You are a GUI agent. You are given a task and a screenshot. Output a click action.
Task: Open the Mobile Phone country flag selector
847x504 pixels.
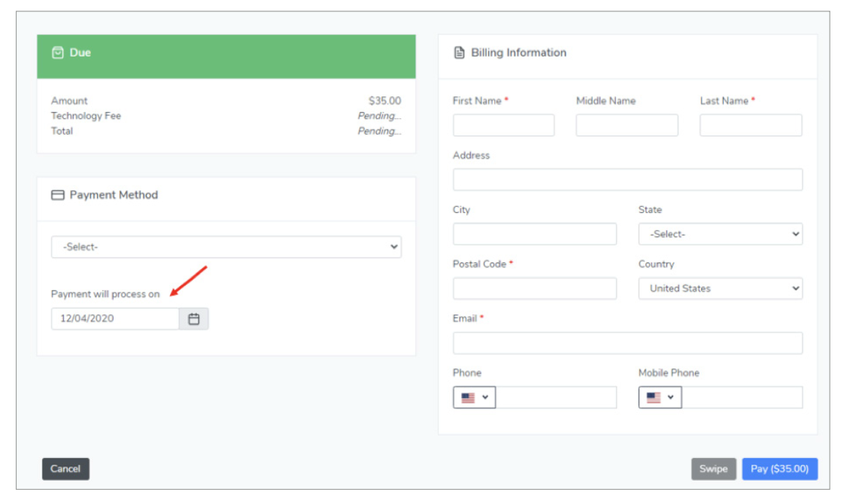660,398
